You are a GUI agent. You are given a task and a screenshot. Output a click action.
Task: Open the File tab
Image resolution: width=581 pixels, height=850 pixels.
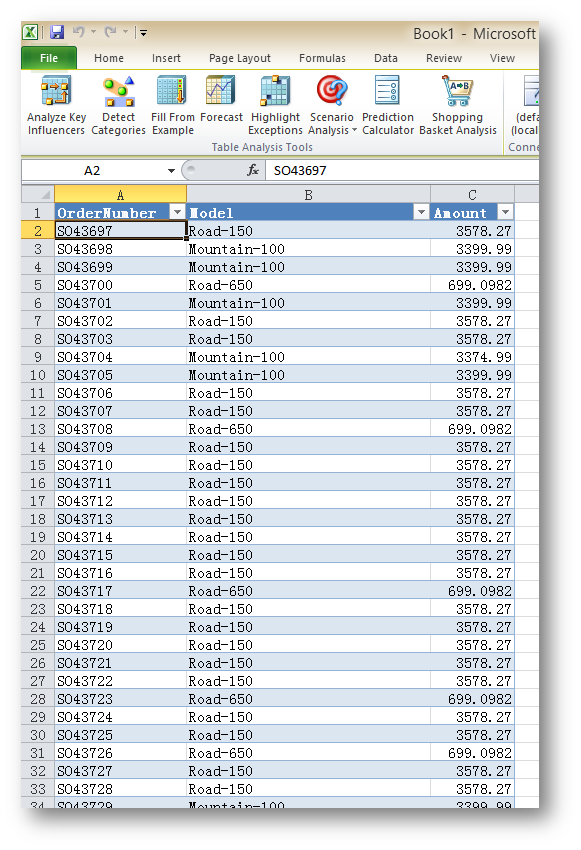point(49,58)
